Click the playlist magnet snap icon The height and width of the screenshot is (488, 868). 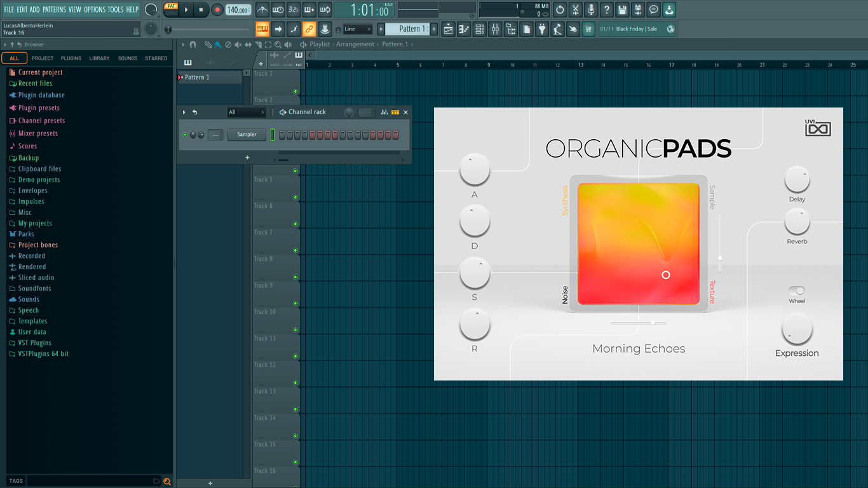tap(193, 44)
